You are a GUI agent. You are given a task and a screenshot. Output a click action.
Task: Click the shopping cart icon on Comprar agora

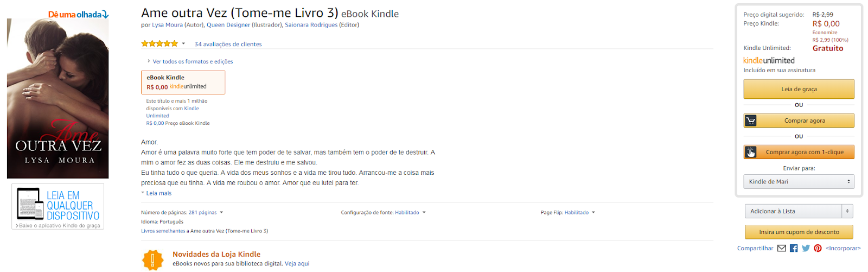pyautogui.click(x=751, y=121)
